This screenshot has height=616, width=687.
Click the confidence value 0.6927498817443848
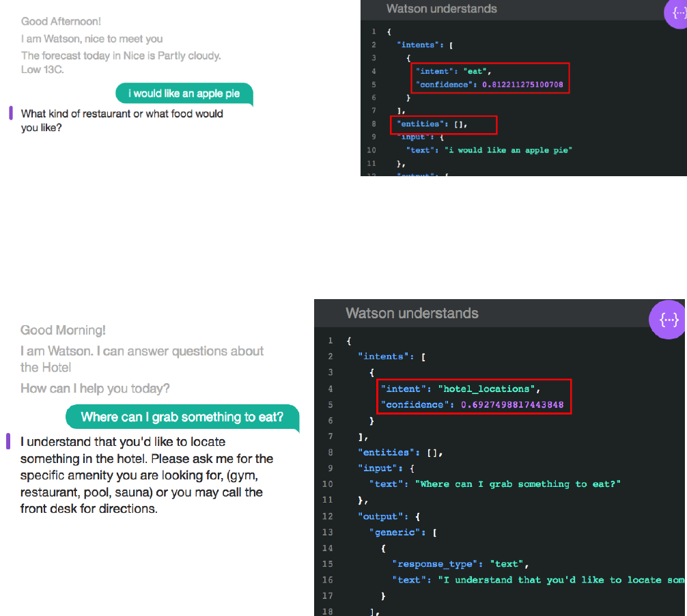pyautogui.click(x=512, y=405)
